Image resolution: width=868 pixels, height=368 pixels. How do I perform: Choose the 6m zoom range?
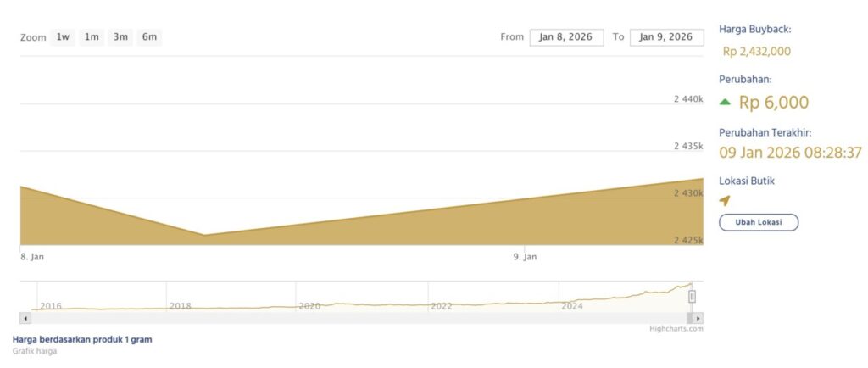[x=149, y=37]
